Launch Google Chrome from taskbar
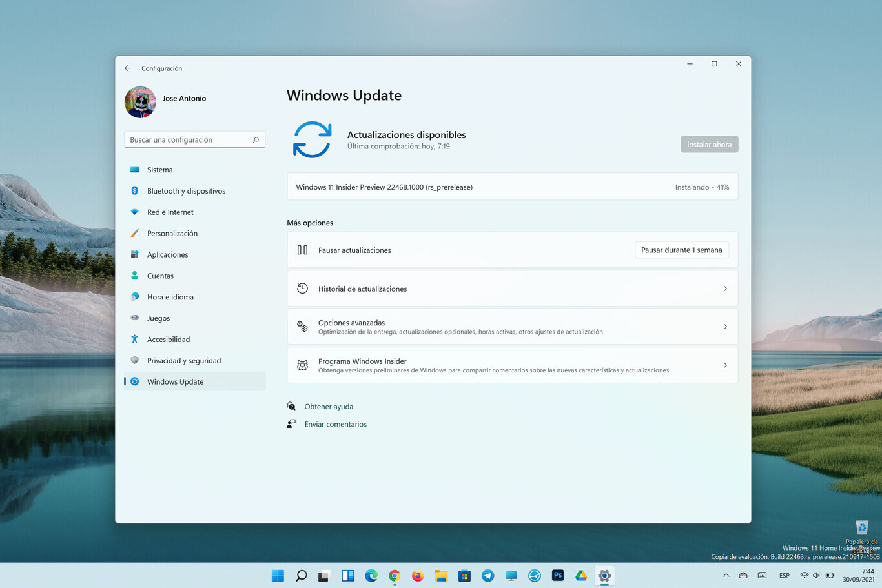The image size is (882, 588). click(395, 576)
